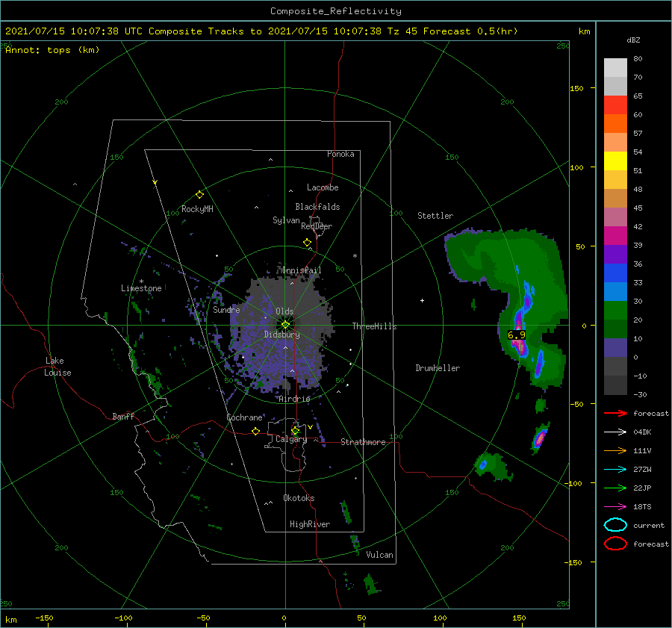Click the Innisfail town label

tap(302, 270)
